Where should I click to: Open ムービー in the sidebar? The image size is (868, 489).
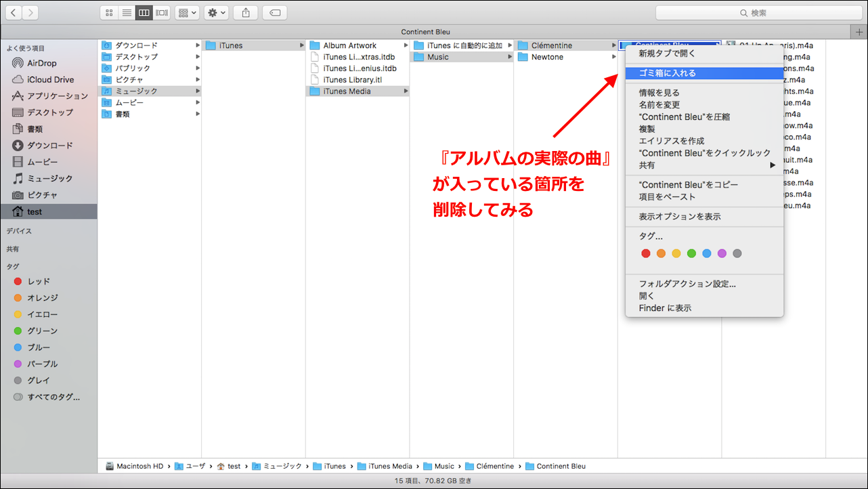(48, 162)
